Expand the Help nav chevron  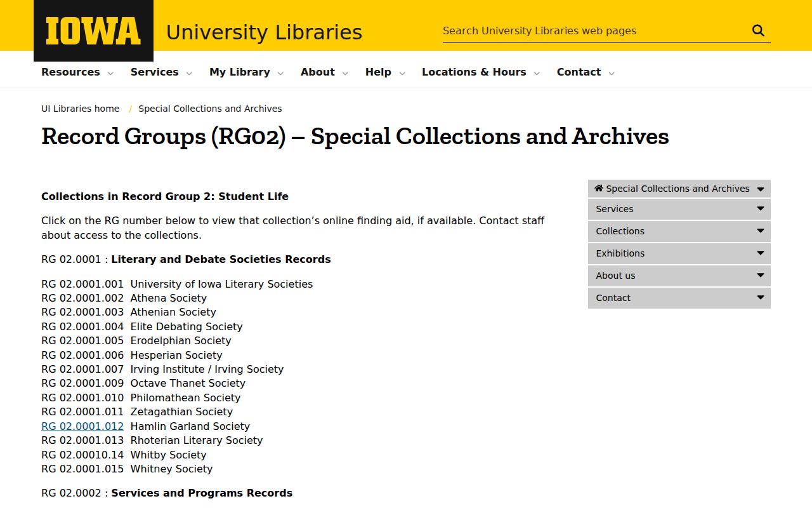click(402, 73)
